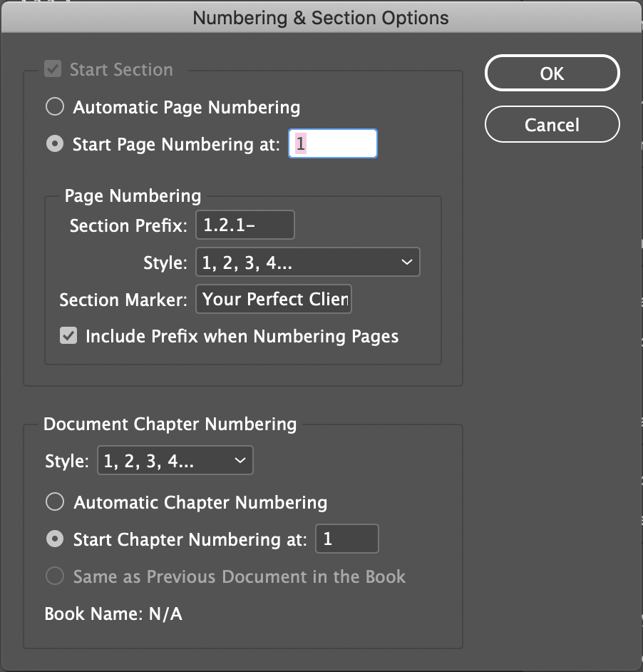The image size is (643, 672).
Task: Open the Document Chapter Numbering Style dropdown
Action: (175, 460)
